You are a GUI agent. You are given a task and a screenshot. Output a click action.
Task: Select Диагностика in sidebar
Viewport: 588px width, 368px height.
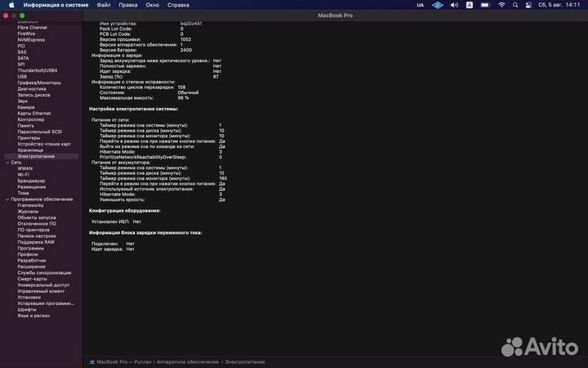point(32,89)
